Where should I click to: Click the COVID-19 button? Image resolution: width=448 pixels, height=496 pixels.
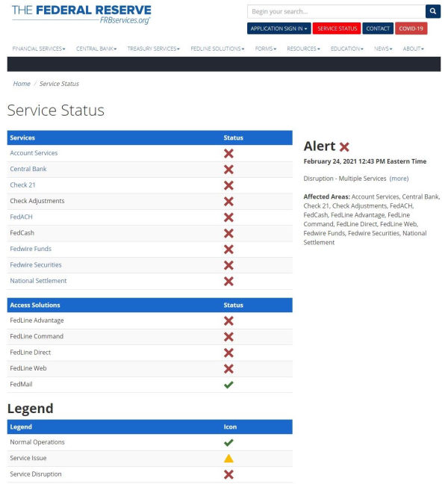[411, 28]
